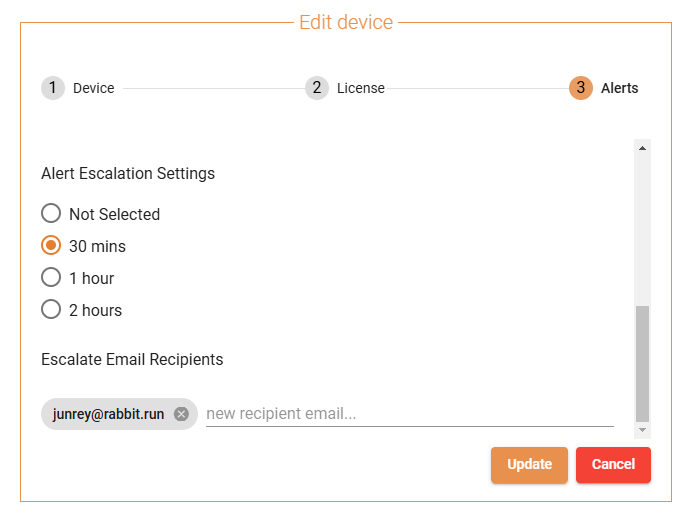Click the Escalate Email Recipients label
This screenshot has width=690, height=520.
pyautogui.click(x=132, y=359)
